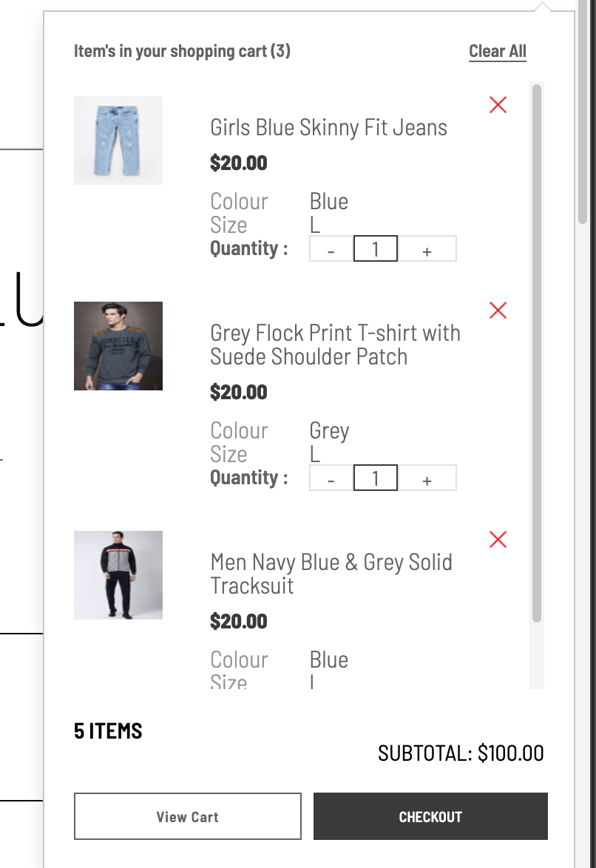Open the navy tracksuit product thumbnail
596x868 pixels.
(x=118, y=575)
